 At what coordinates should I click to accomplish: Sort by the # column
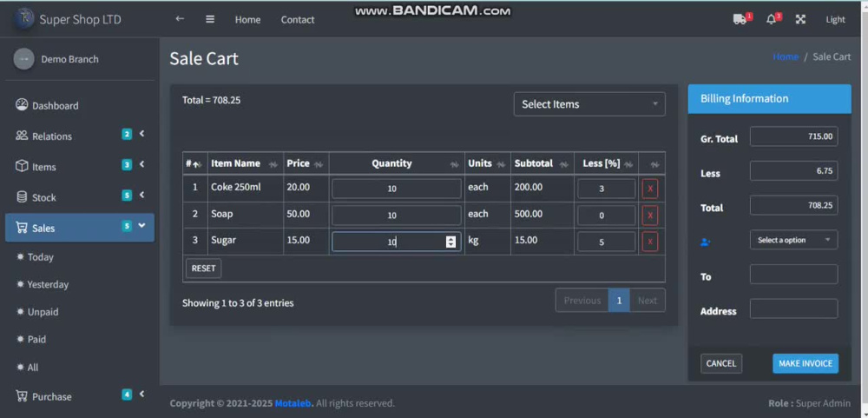point(194,163)
